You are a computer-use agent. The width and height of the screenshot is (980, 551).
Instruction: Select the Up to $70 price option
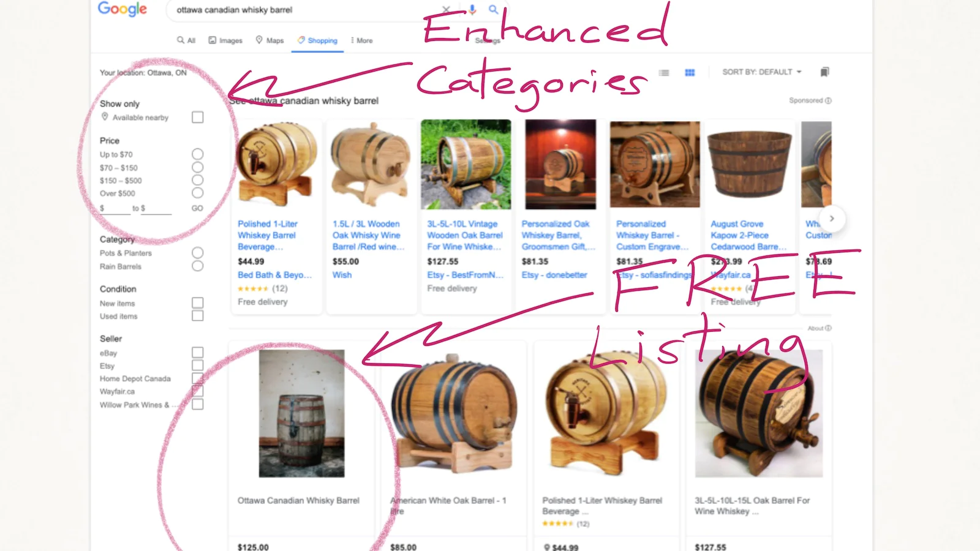coord(197,154)
